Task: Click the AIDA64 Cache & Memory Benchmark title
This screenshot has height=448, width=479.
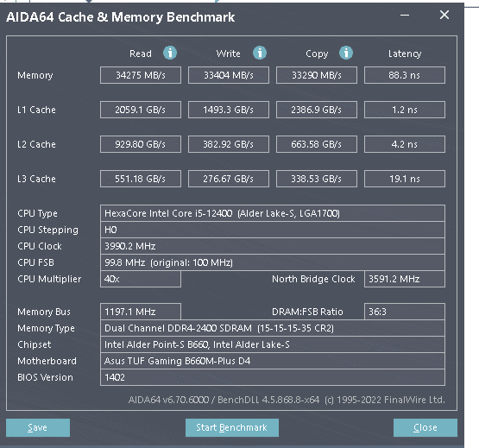Action: [120, 17]
